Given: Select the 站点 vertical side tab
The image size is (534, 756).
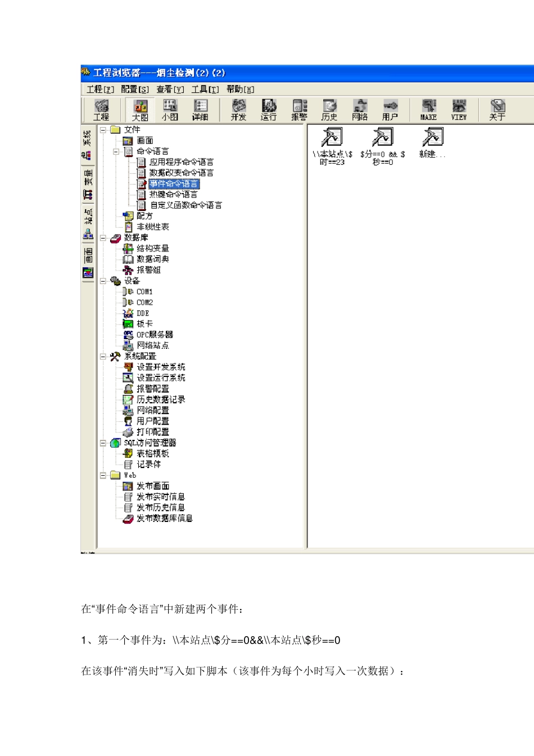Looking at the screenshot, I should click(x=88, y=224).
